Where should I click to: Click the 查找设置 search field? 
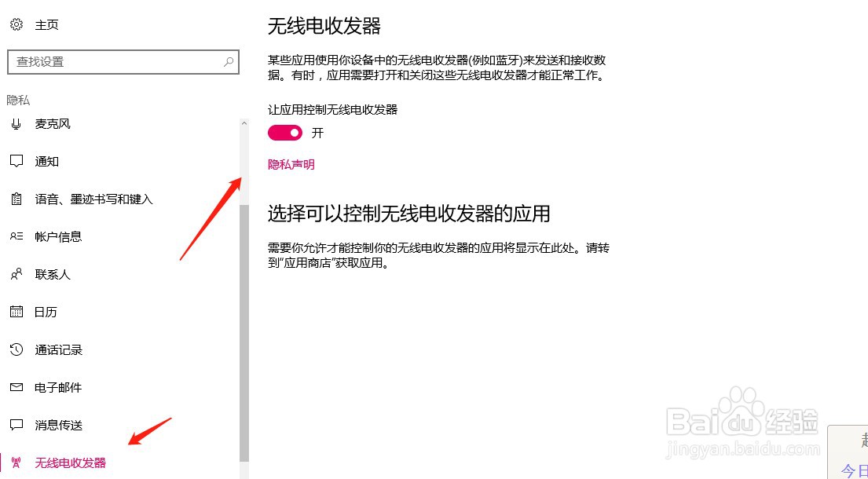click(123, 62)
